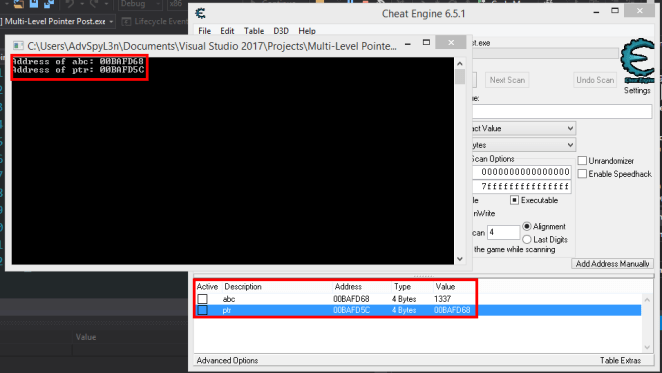662x373 pixels.
Task: Click the Undo Scan button
Action: click(x=595, y=80)
